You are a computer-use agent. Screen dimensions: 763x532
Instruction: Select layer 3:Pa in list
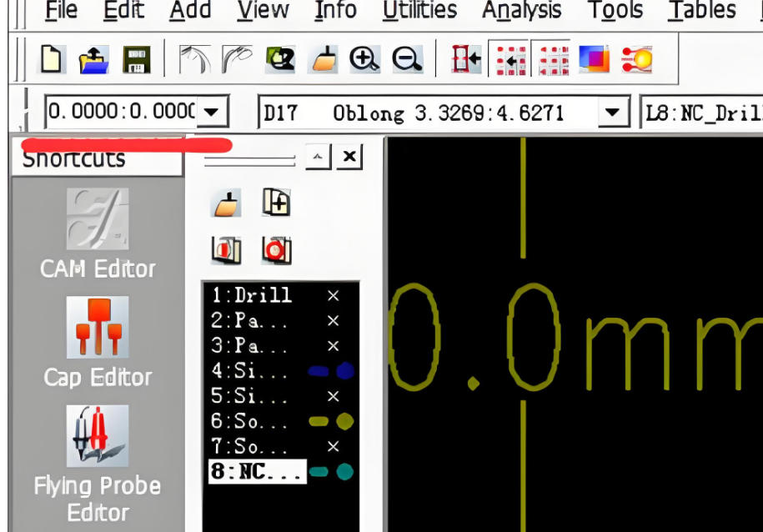click(x=248, y=346)
